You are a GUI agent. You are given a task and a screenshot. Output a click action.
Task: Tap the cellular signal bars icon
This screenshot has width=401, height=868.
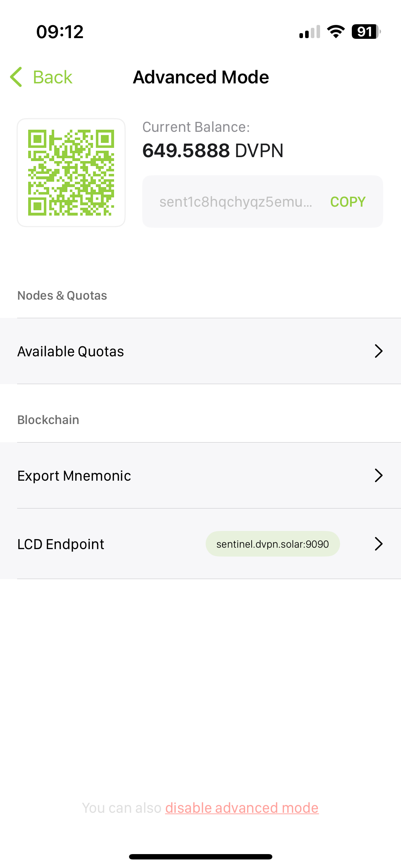tap(309, 32)
